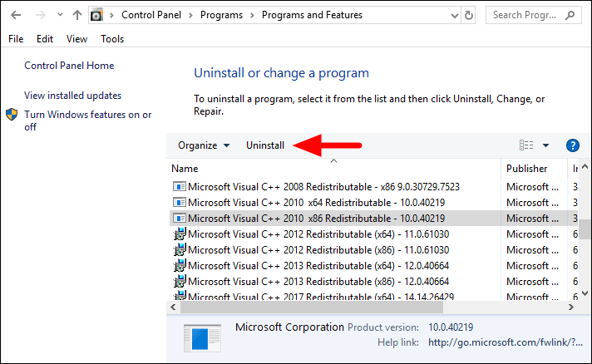Go up one level with Up arrow
The image size is (592, 364).
[77, 15]
